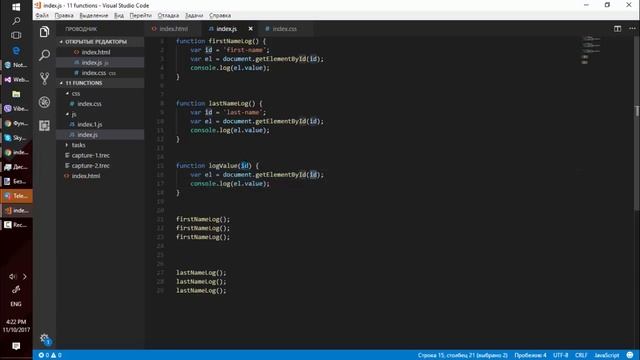This screenshot has width=640, height=360.
Task: Open the Tasks menu (Задачи)
Action: click(194, 16)
